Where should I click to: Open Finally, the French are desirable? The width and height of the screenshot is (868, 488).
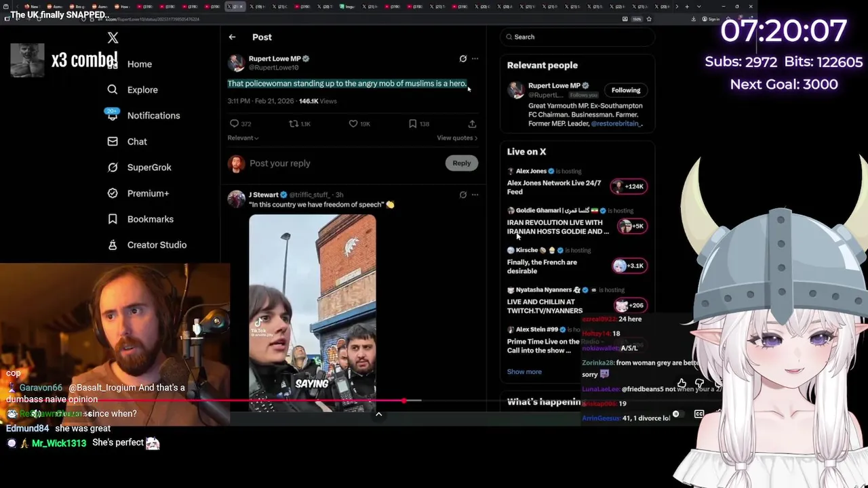542,266
